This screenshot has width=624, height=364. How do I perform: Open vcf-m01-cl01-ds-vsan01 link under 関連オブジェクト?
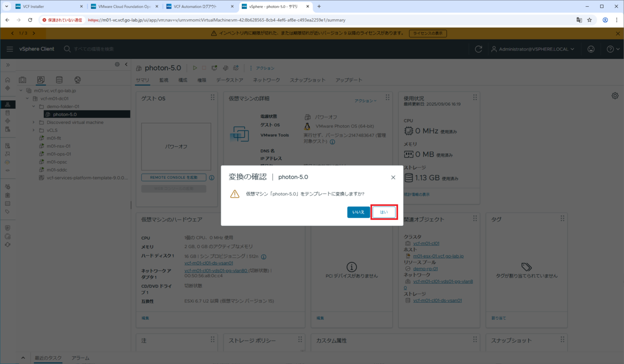437,300
